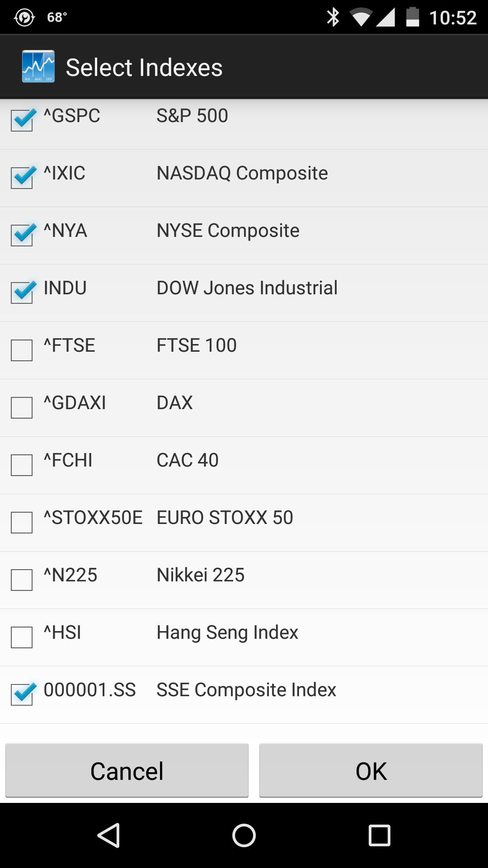Tap the EURO STOXX 50 row text

point(225,518)
